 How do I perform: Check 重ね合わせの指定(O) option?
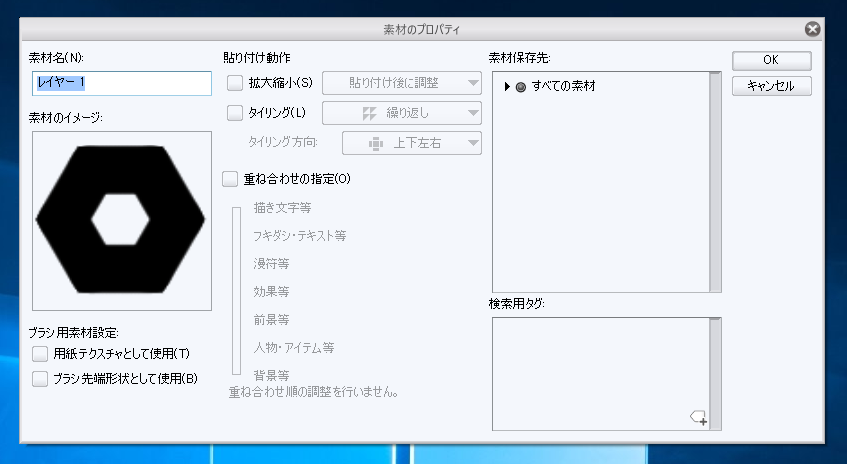(230, 179)
